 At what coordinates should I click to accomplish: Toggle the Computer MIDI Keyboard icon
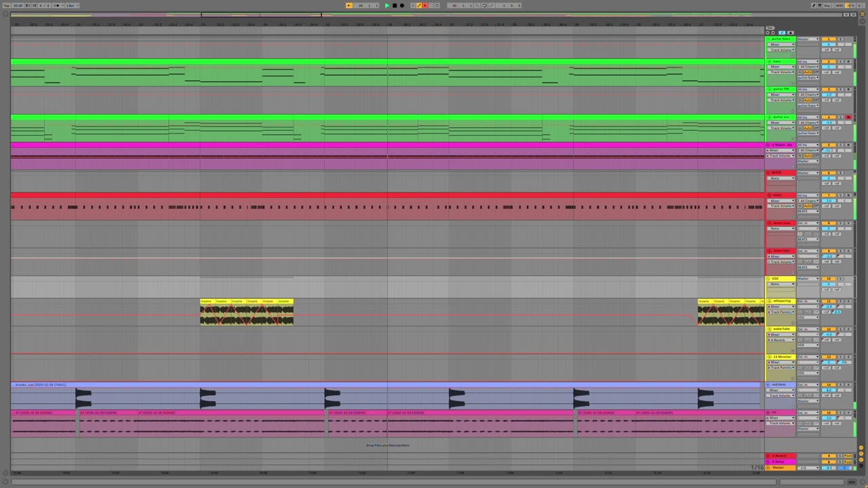[820, 5]
